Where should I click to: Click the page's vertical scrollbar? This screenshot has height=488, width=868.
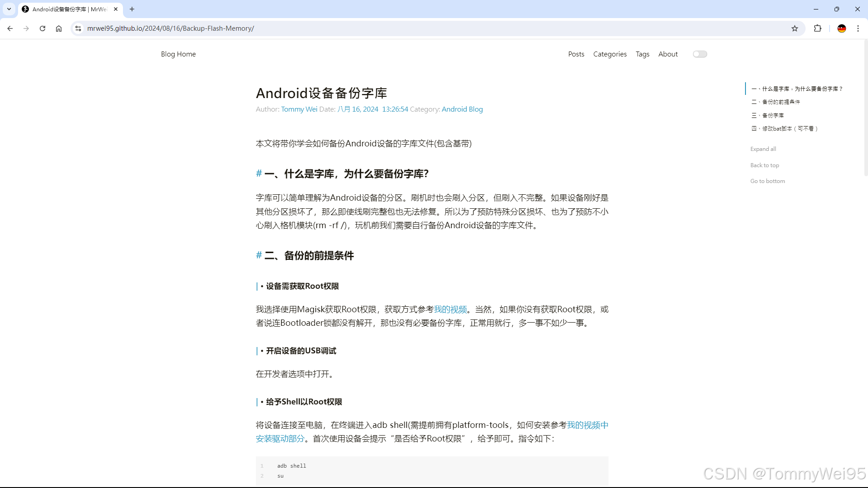click(x=865, y=108)
